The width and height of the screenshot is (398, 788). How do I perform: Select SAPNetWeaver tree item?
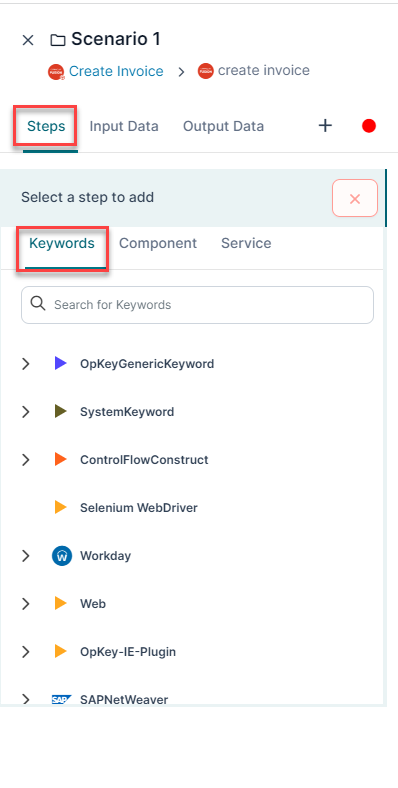pyautogui.click(x=124, y=699)
